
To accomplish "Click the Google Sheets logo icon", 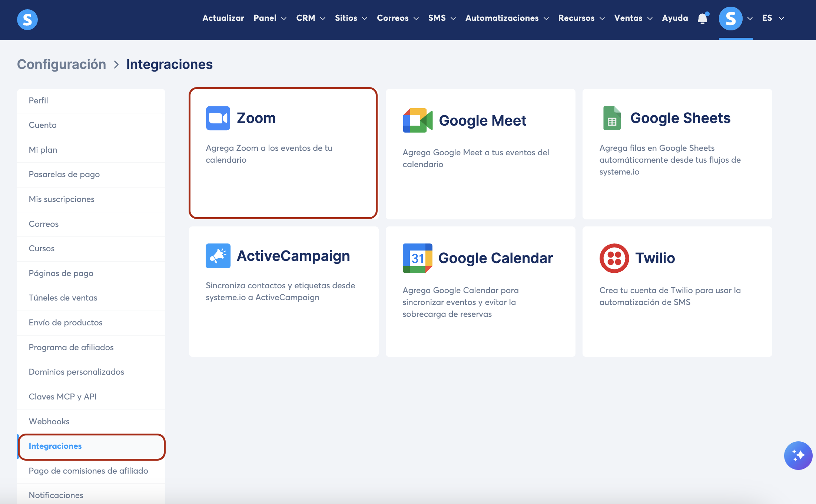I will tap(612, 118).
